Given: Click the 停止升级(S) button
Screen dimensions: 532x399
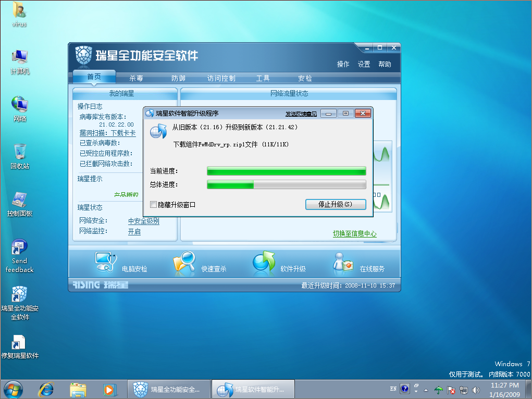Looking at the screenshot, I should click(336, 204).
